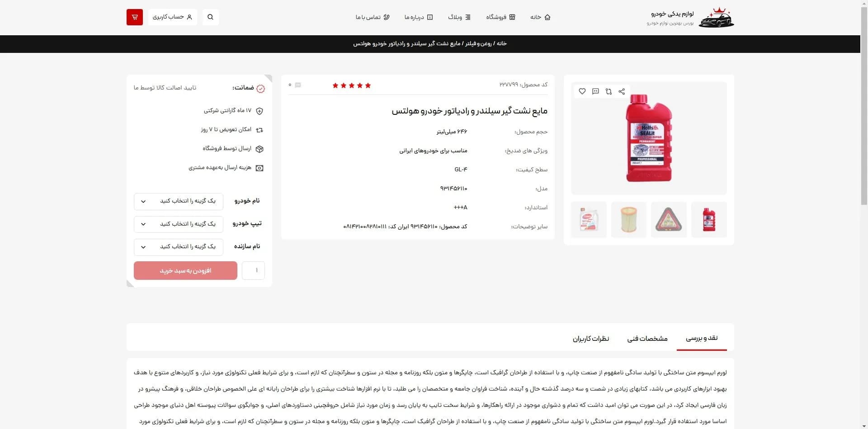
Task: Click the site logo car icon
Action: (717, 18)
